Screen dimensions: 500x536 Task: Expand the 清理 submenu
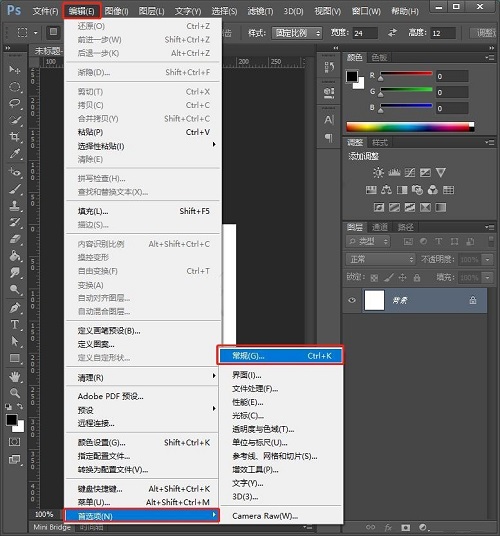(143, 377)
